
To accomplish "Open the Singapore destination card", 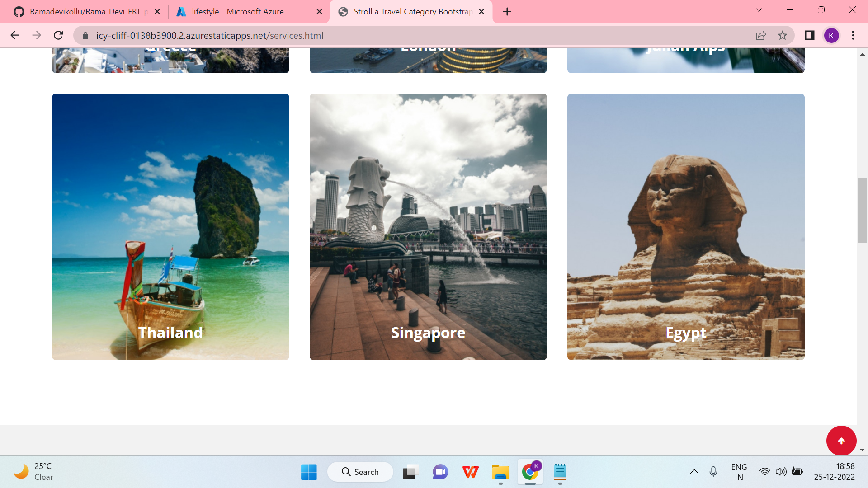I will pos(428,226).
